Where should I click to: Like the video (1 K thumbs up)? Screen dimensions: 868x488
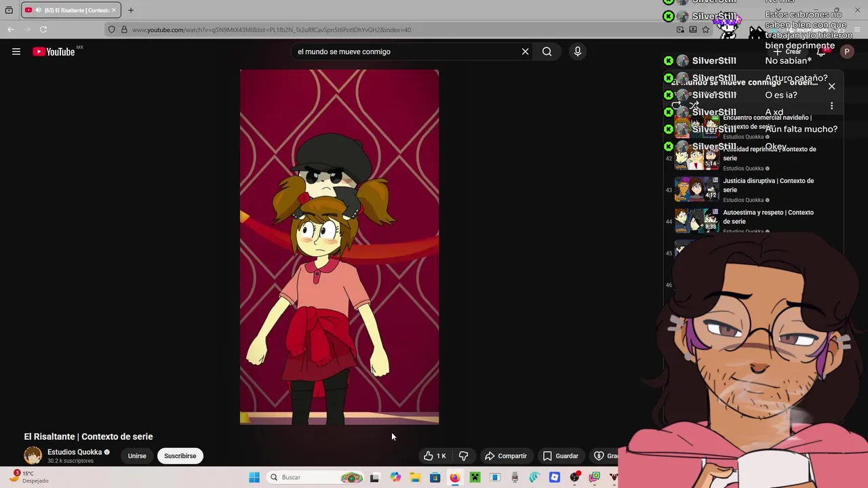pyautogui.click(x=435, y=456)
